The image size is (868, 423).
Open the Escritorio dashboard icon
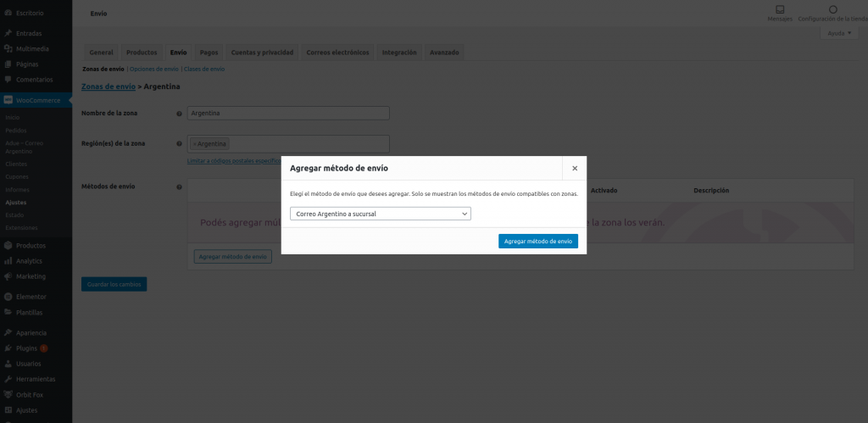coord(8,13)
